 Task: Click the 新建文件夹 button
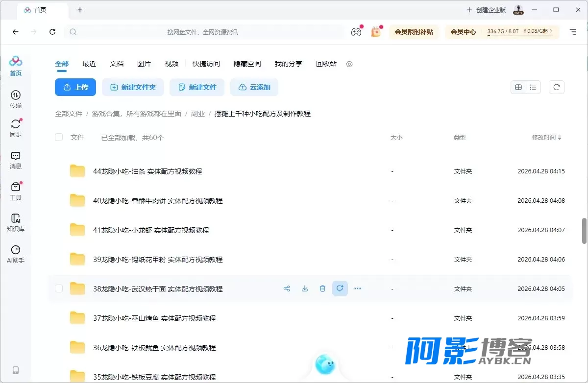click(x=133, y=87)
